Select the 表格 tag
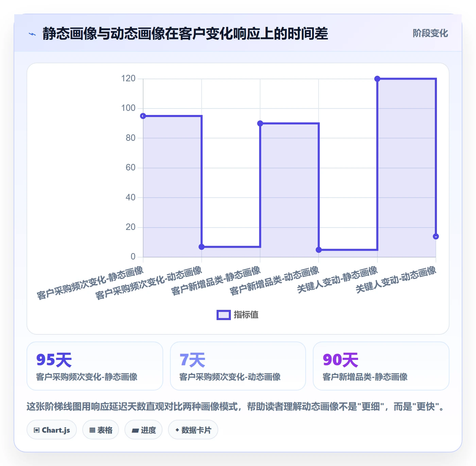476x466 pixels. (101, 430)
